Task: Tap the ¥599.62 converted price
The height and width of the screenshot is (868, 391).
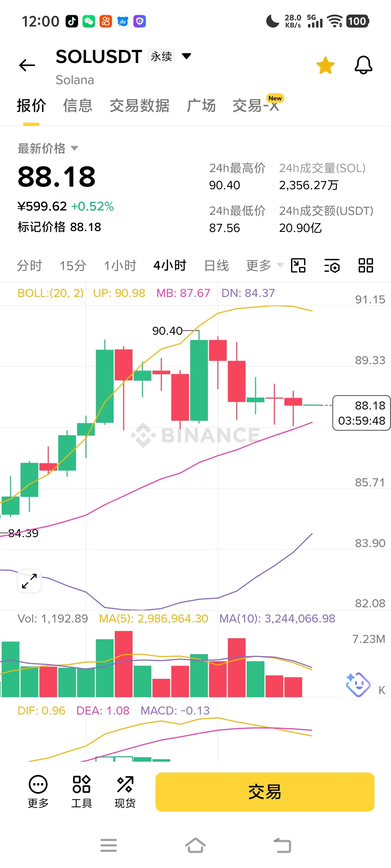Action: 42,206
